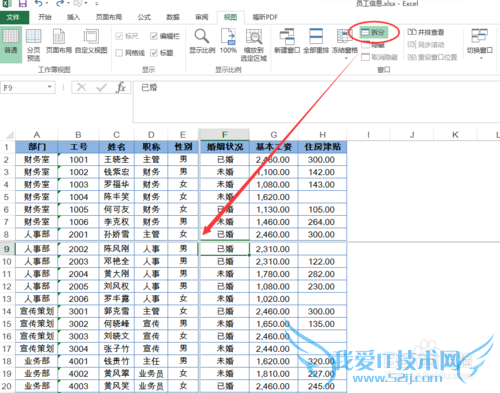
Task: Click 缩放到选定区域 zoom to selection
Action: coord(254,45)
